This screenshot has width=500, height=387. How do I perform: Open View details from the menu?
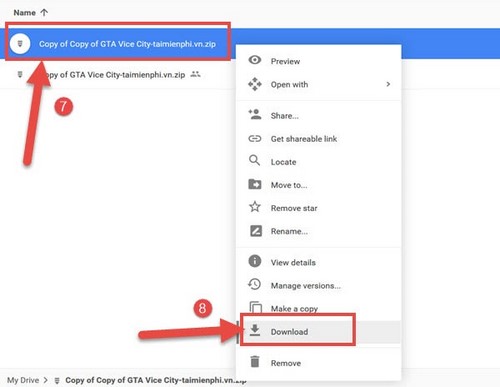318,263
